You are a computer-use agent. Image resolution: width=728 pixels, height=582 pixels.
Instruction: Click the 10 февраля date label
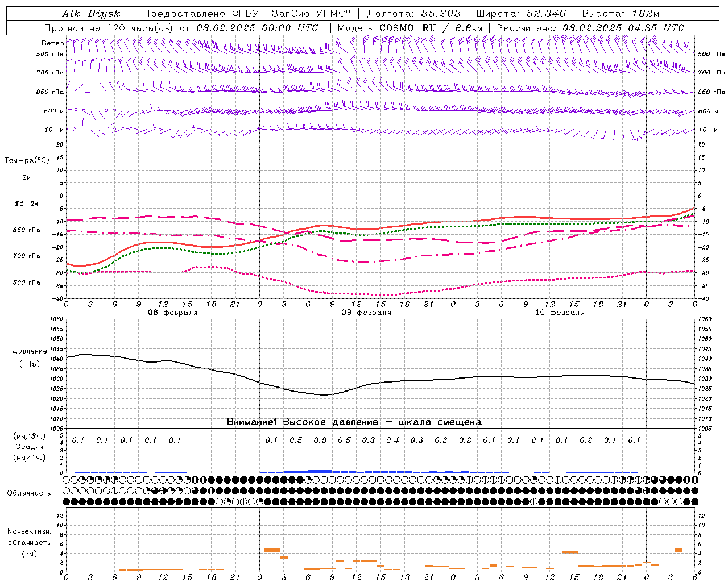coord(560,313)
